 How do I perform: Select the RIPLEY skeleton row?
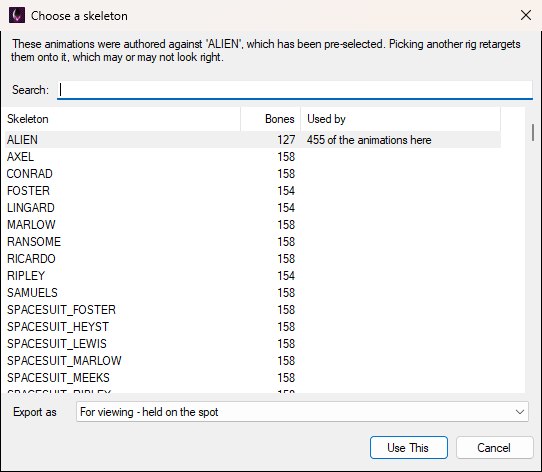(253, 276)
